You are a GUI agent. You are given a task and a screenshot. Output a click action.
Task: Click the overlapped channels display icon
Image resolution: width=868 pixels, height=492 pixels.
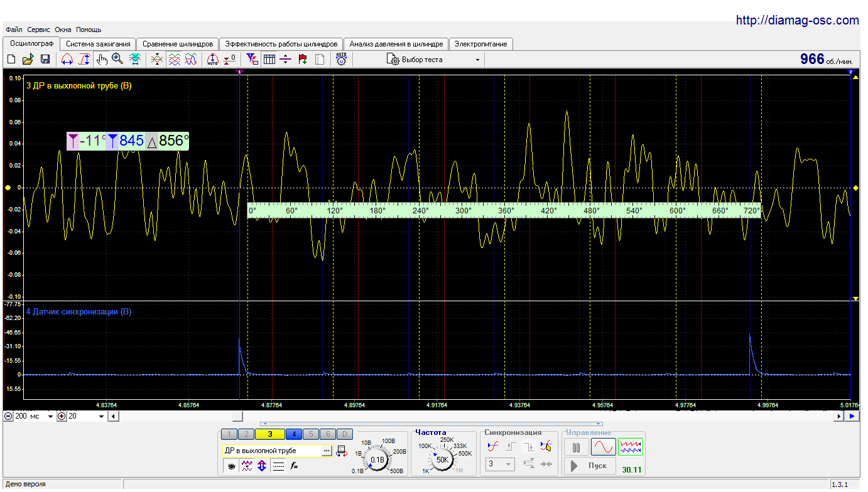(157, 60)
